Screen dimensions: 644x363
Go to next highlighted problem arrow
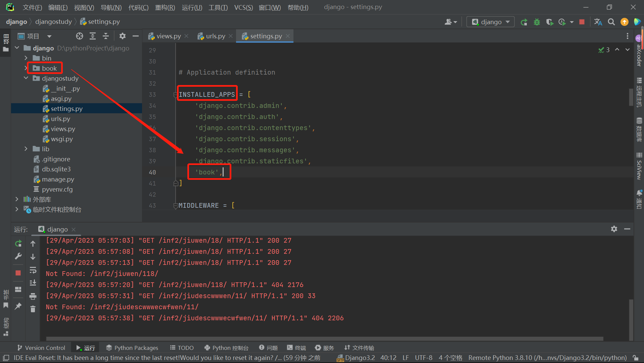(x=627, y=50)
